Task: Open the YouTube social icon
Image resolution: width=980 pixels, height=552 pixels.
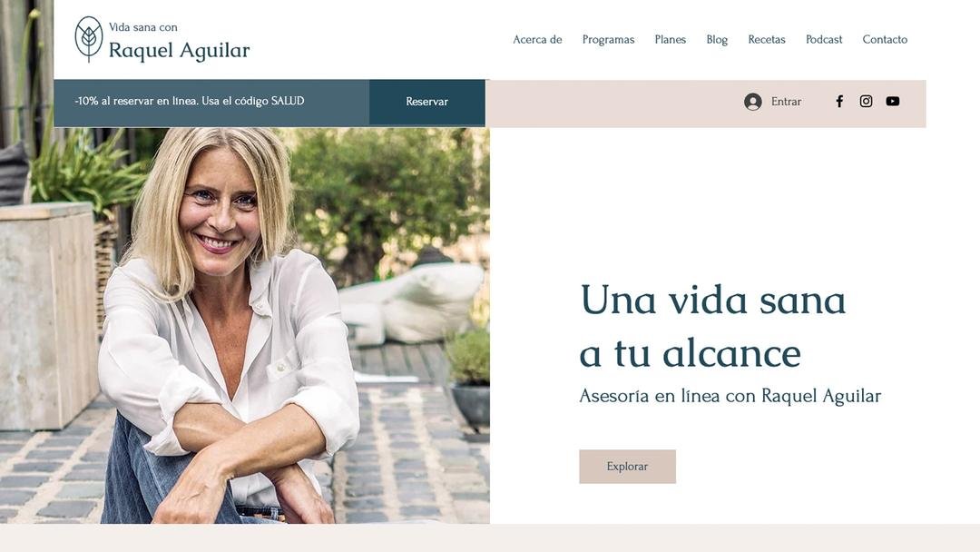Action: (x=893, y=102)
